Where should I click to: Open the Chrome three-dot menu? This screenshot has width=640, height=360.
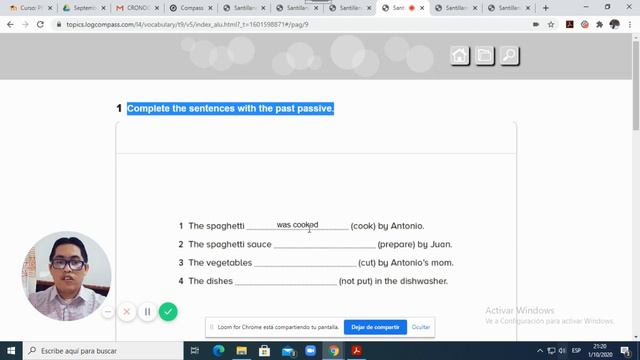[630, 24]
